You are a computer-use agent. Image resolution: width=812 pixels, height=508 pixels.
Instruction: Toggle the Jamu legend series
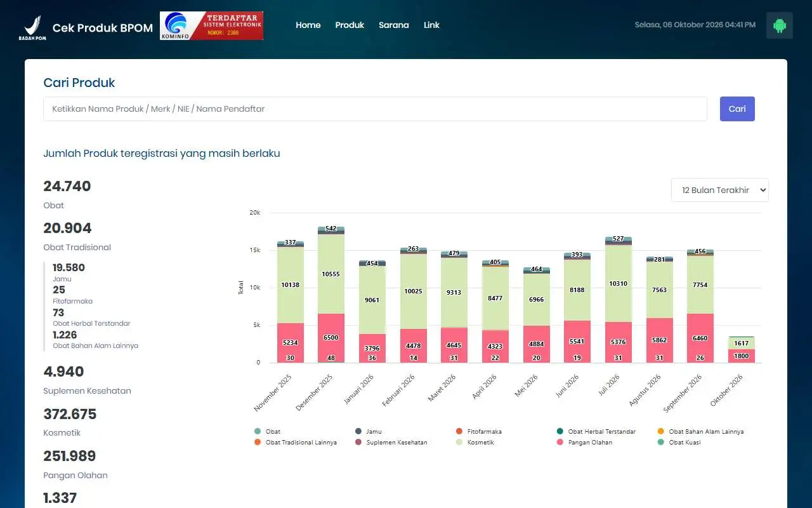369,432
